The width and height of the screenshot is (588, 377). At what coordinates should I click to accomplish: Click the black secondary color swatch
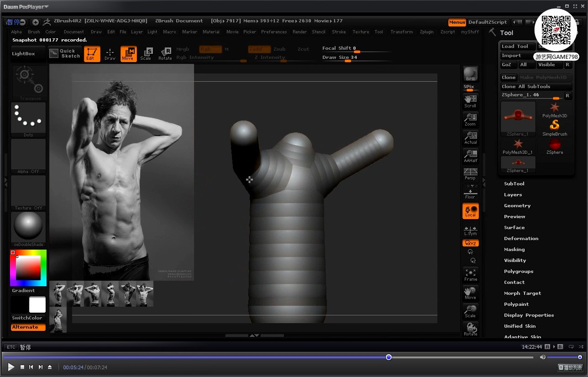point(20,305)
